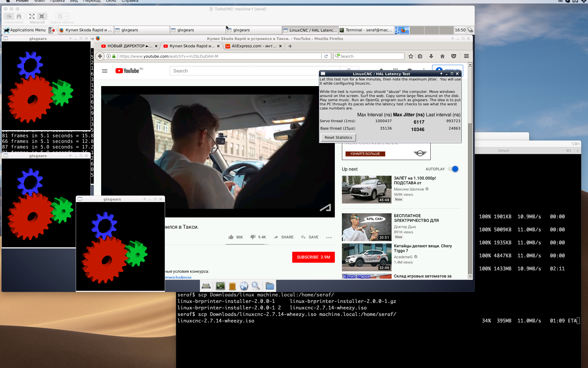The height and width of the screenshot is (368, 588).
Task: Enable TurboVNC fullscreen scale mode
Action: 32,16
